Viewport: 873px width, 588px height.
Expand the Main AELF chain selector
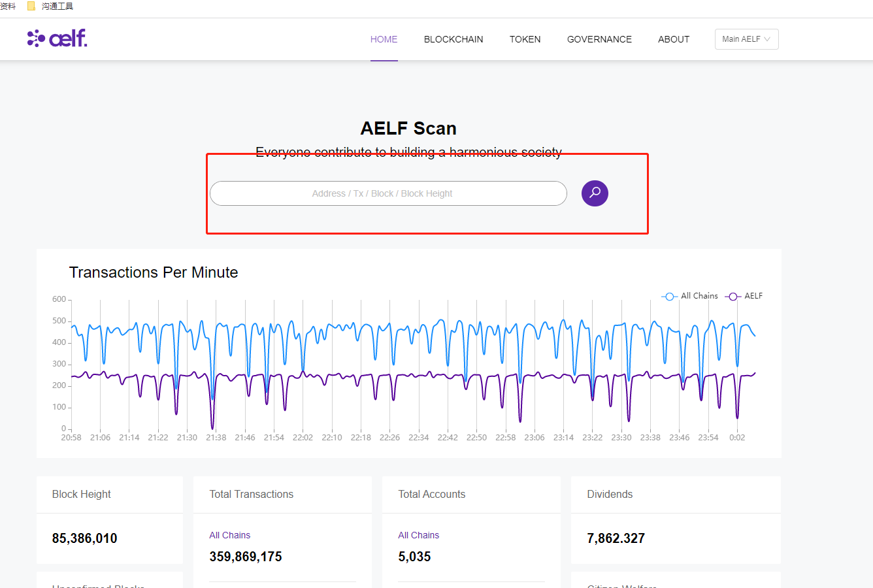746,39
